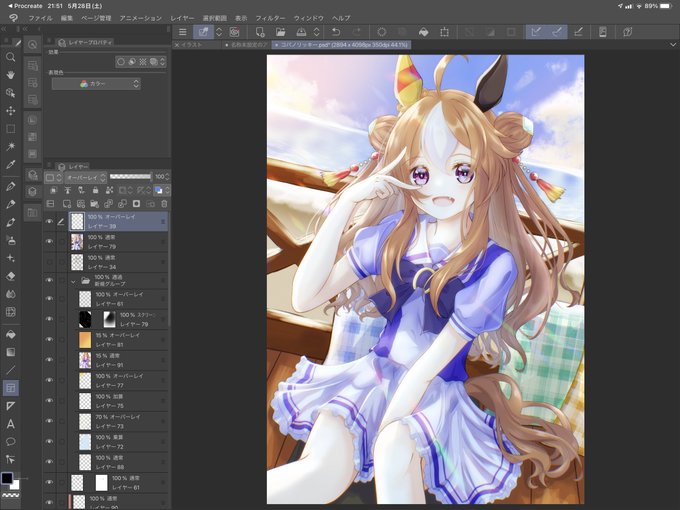Select the Fill bucket tool
The height and width of the screenshot is (510, 680).
click(x=10, y=334)
